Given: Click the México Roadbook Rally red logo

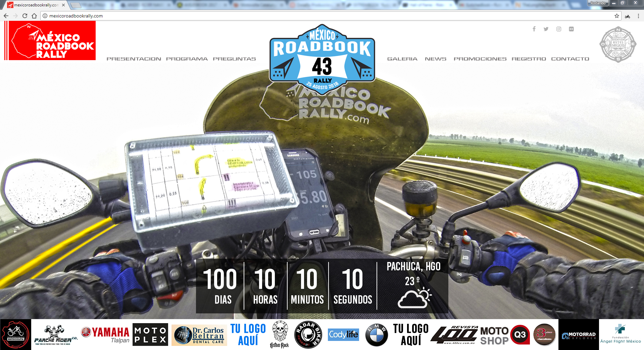Looking at the screenshot, I should click(x=50, y=41).
